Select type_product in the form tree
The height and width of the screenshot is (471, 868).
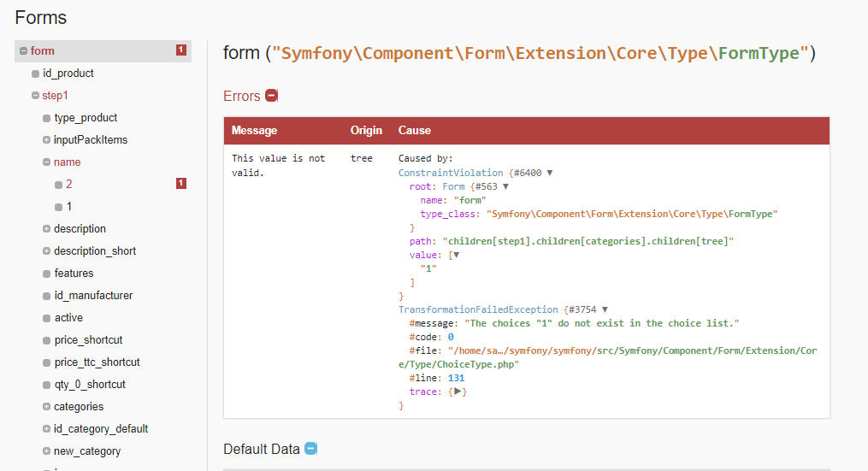(x=86, y=117)
